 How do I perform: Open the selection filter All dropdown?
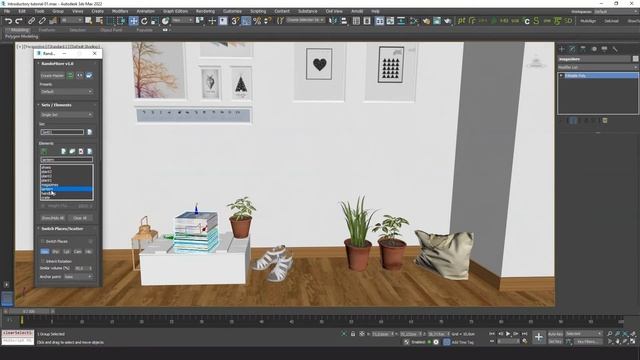tap(71, 20)
